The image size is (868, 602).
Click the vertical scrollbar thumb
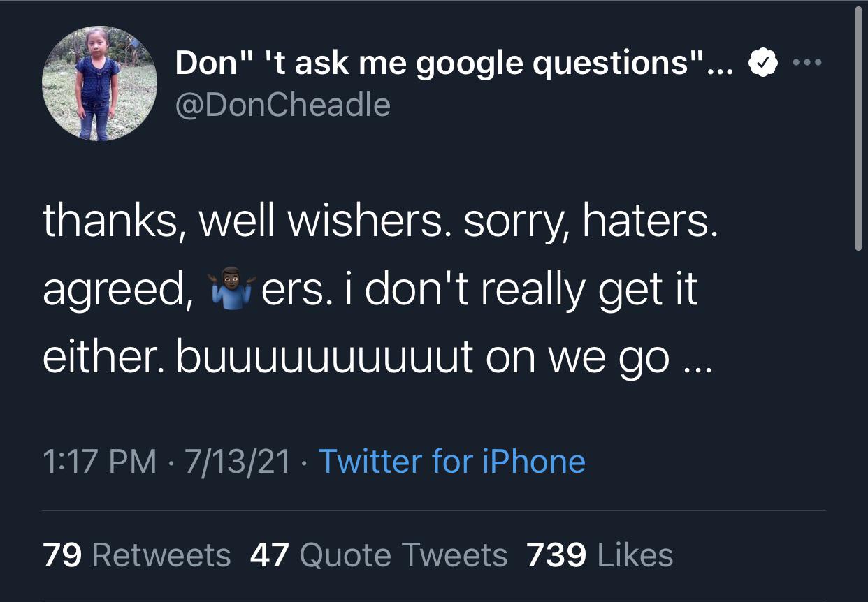pos(858,129)
